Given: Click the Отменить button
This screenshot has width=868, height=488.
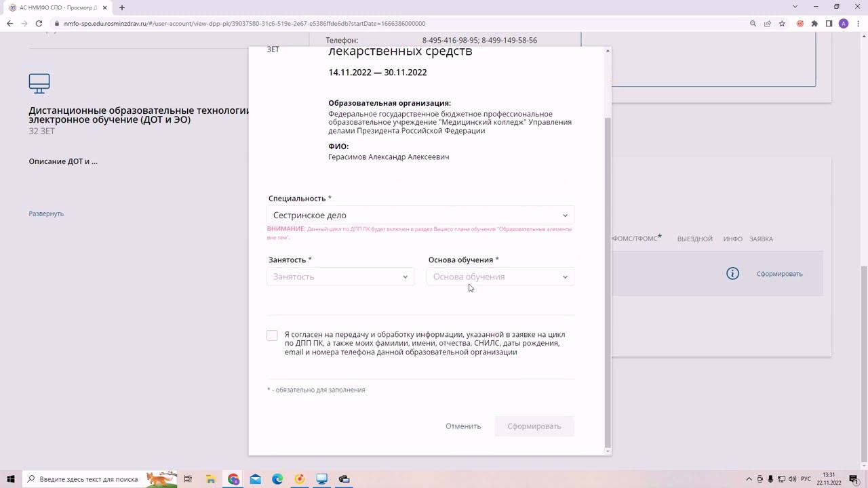Looking at the screenshot, I should tap(463, 426).
